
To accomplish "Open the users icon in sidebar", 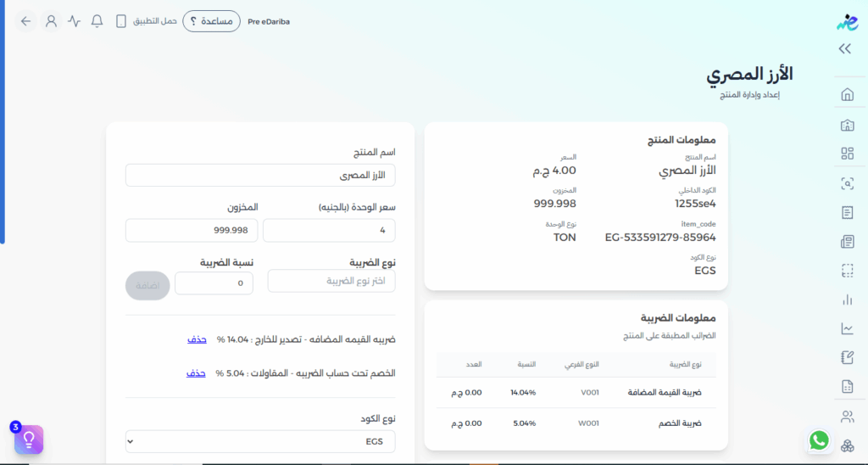I will [x=848, y=417].
